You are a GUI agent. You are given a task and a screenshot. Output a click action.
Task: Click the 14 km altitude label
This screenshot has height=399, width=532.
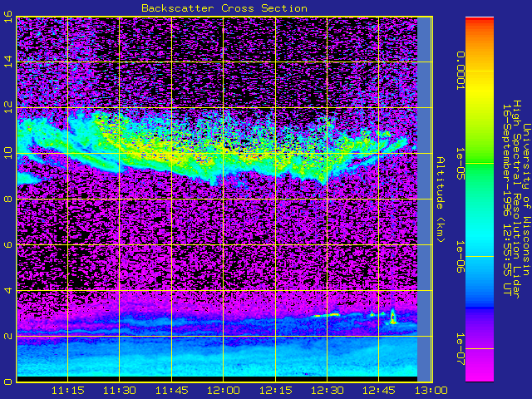8,62
